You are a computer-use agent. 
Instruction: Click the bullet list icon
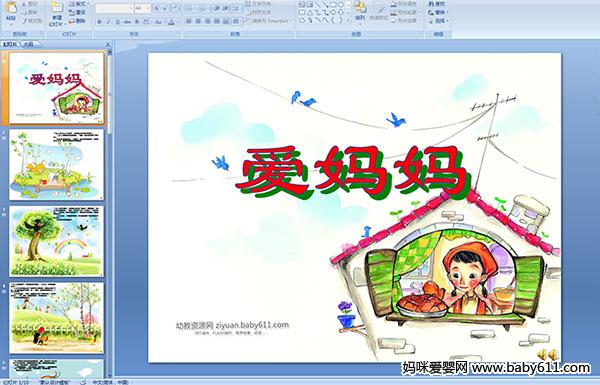tap(190, 8)
